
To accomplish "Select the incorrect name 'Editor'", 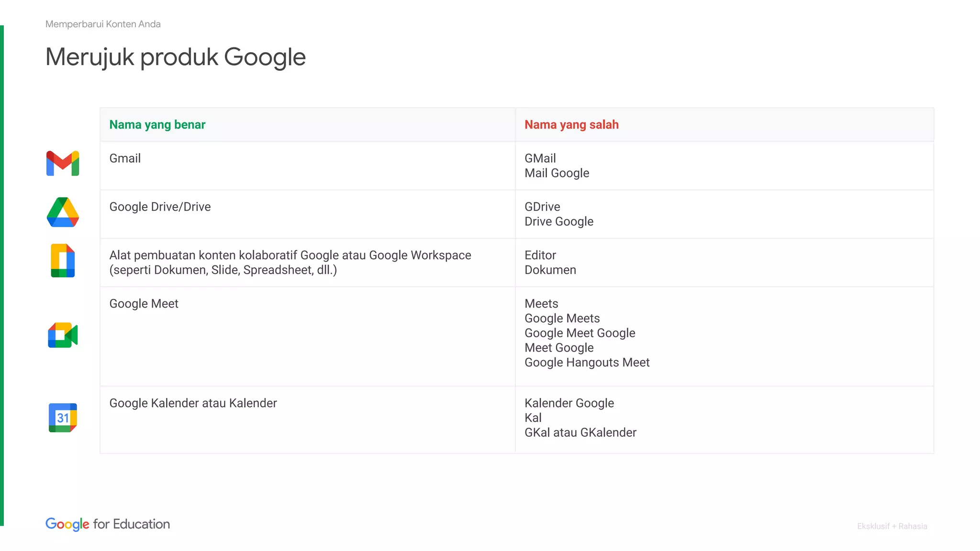I will pos(540,255).
